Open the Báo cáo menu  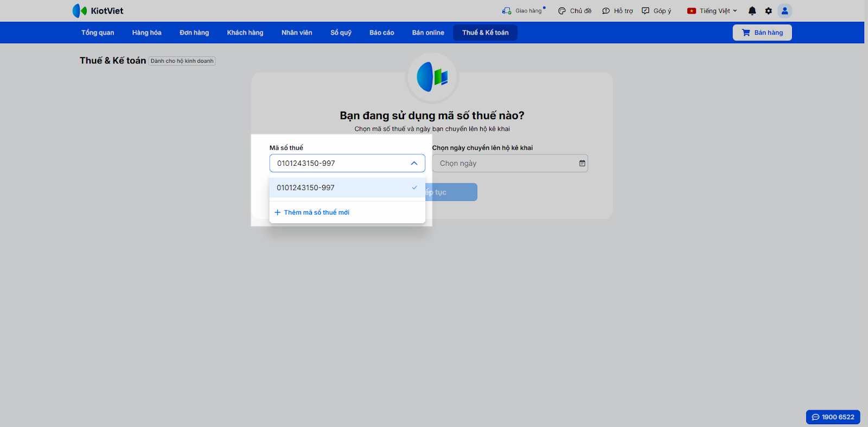pyautogui.click(x=382, y=33)
